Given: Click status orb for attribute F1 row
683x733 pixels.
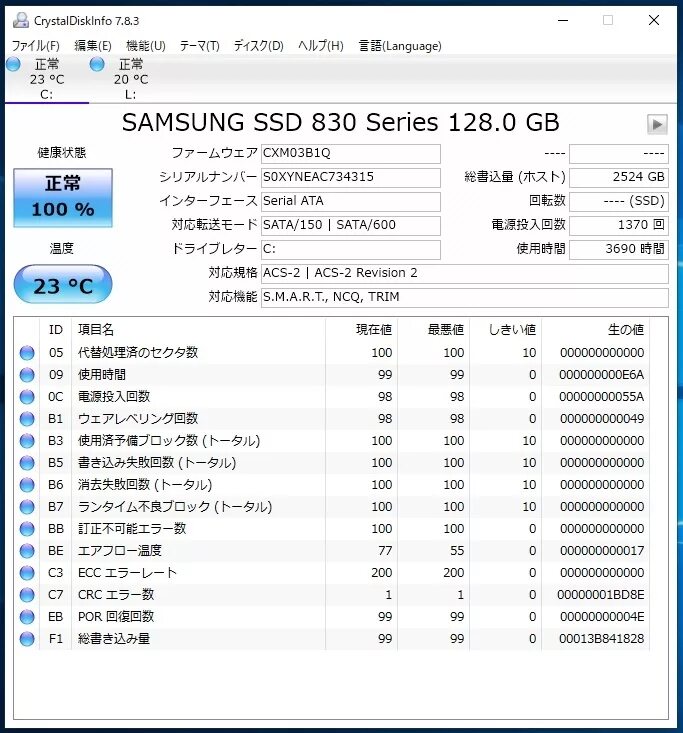Looking at the screenshot, I should point(27,639).
